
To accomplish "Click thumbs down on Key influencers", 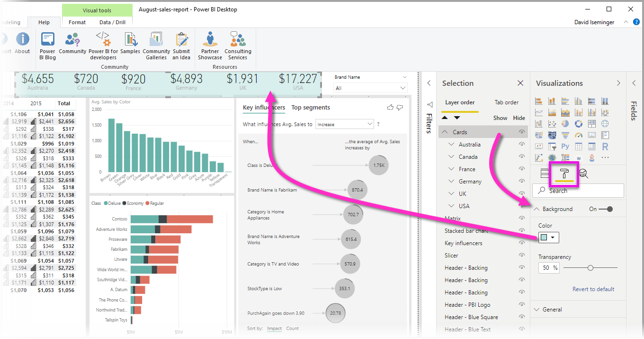I will [400, 108].
